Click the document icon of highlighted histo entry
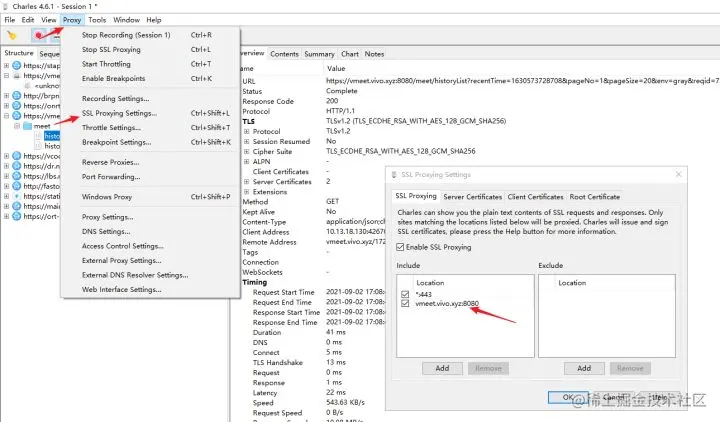The height and width of the screenshot is (422, 720). [x=39, y=136]
